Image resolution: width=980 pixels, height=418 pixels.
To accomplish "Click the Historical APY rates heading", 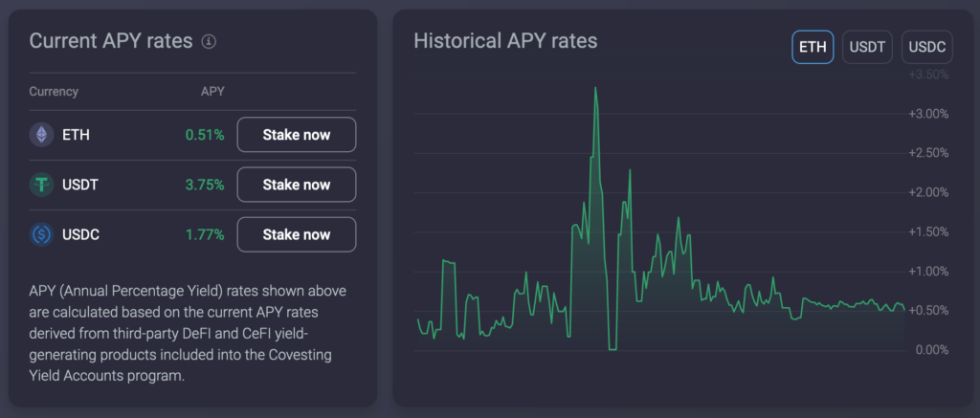I will [x=504, y=41].
